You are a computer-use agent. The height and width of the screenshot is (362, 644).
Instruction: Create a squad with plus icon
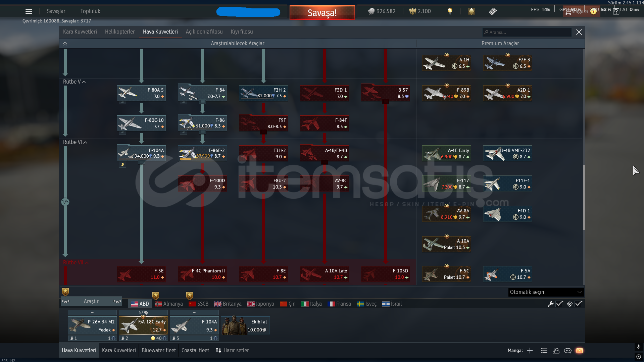pyautogui.click(x=530, y=351)
